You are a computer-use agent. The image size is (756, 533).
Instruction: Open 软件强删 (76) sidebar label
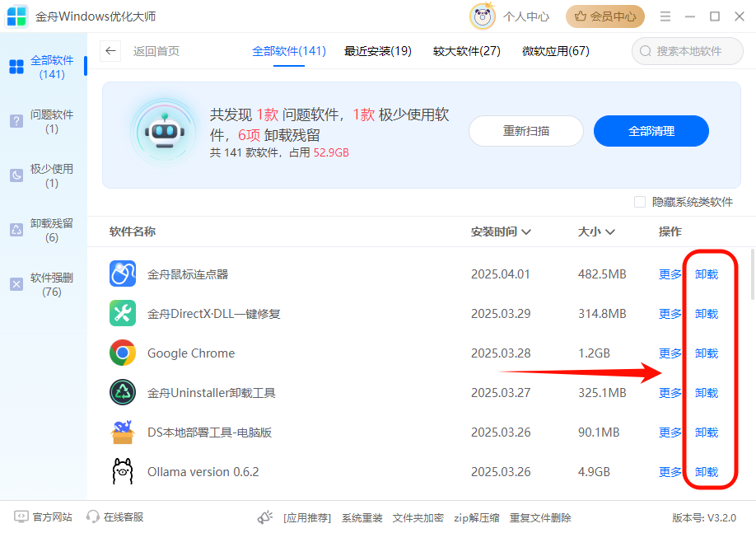[52, 284]
